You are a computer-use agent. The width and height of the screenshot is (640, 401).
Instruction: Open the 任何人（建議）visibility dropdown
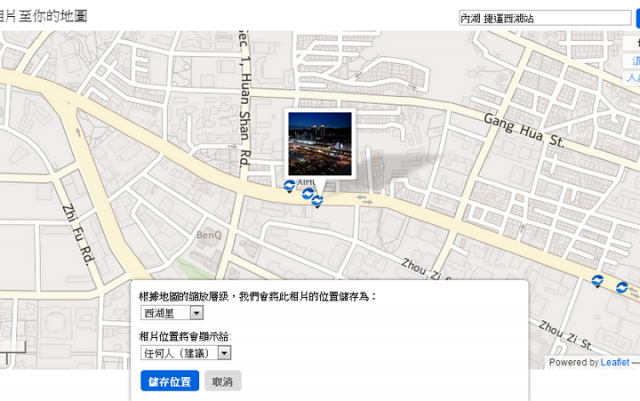pos(186,353)
